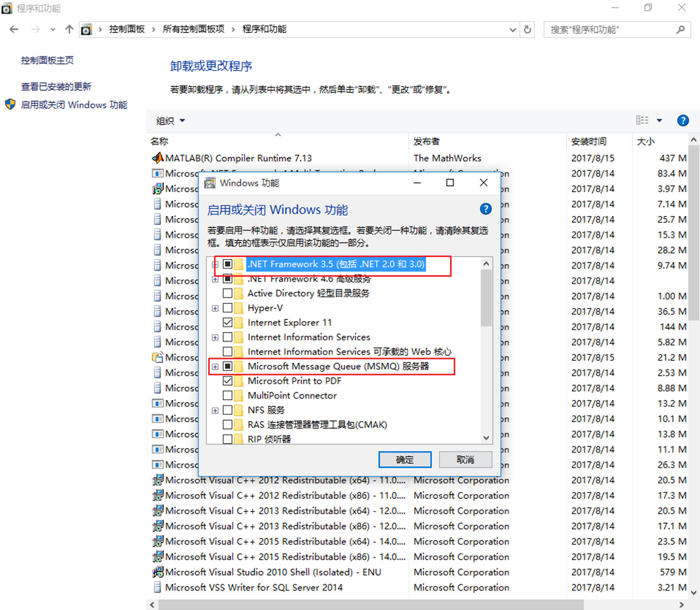Viewport: 700px width, 610px height.
Task: Open help via the blue question mark icon
Action: [683, 121]
